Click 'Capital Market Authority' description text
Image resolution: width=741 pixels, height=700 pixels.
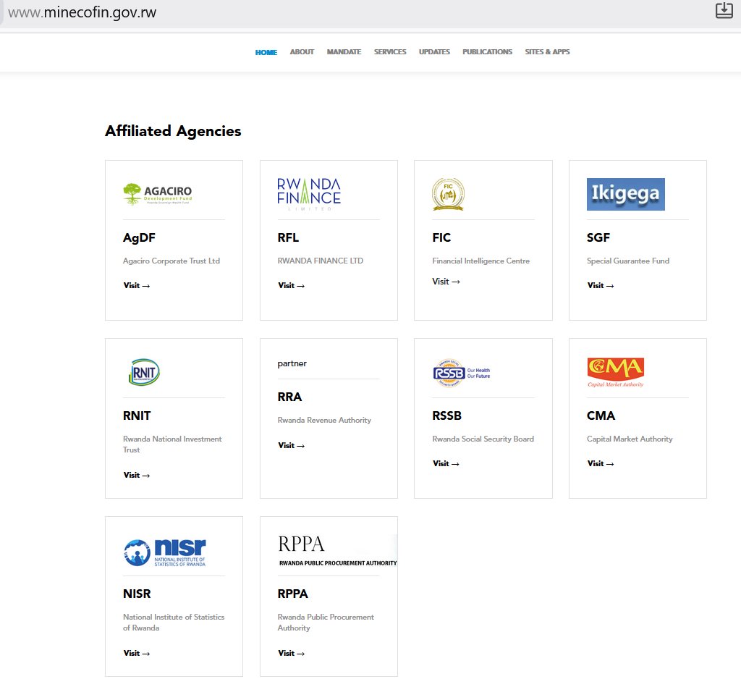630,439
